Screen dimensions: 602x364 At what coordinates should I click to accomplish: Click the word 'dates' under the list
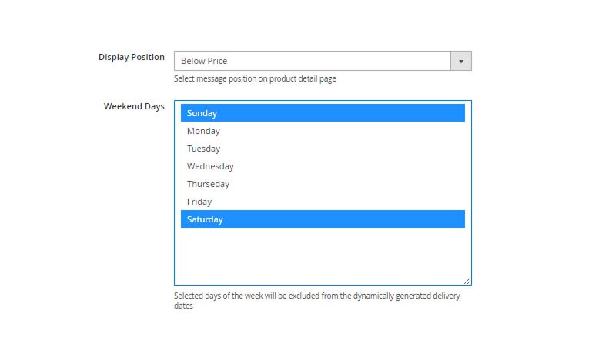[183, 306]
